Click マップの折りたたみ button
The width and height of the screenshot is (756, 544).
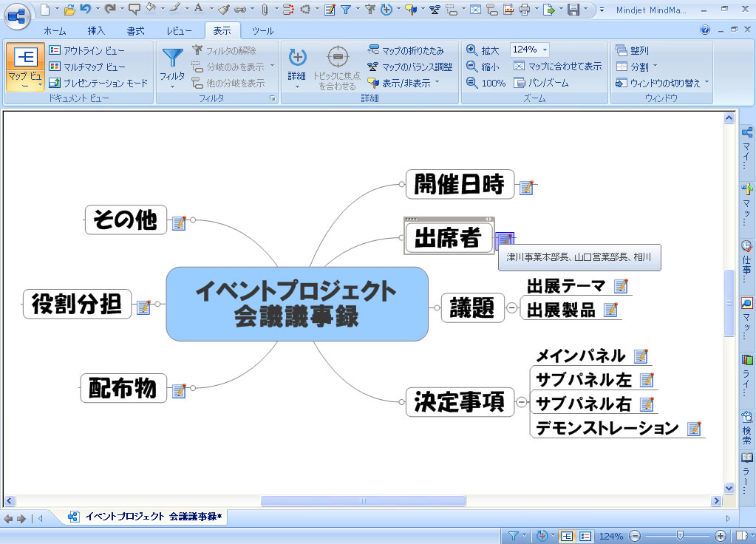[406, 50]
